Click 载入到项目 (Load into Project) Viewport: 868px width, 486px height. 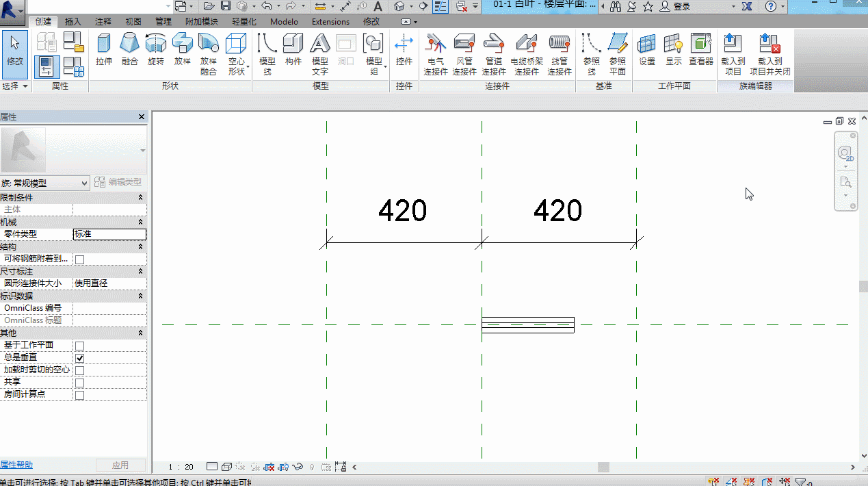pyautogui.click(x=733, y=54)
